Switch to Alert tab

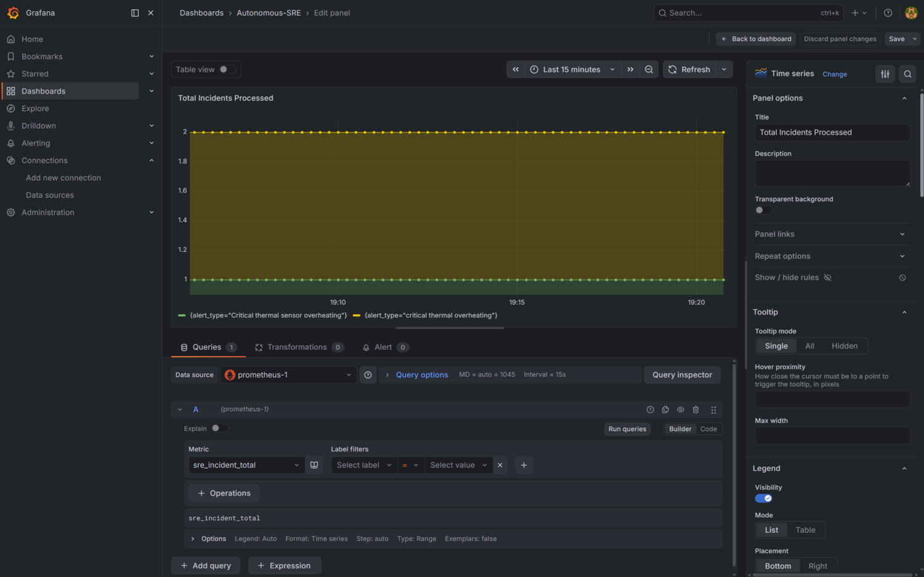click(x=384, y=347)
